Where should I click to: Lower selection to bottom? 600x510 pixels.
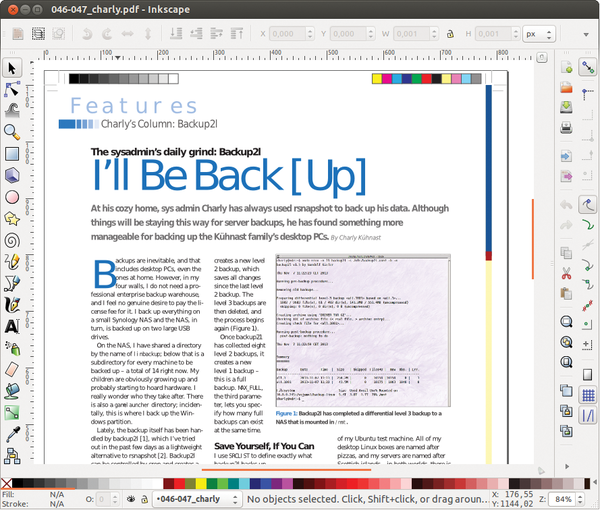click(x=176, y=34)
